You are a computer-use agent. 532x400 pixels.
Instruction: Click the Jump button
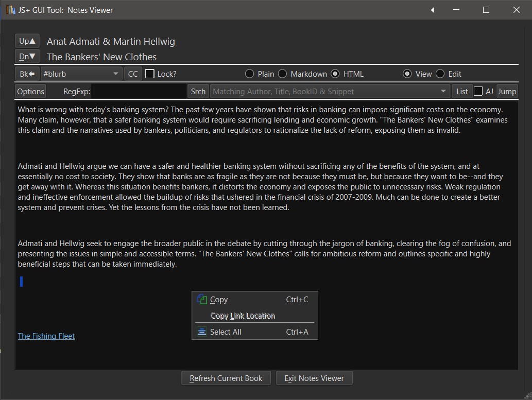pos(507,92)
